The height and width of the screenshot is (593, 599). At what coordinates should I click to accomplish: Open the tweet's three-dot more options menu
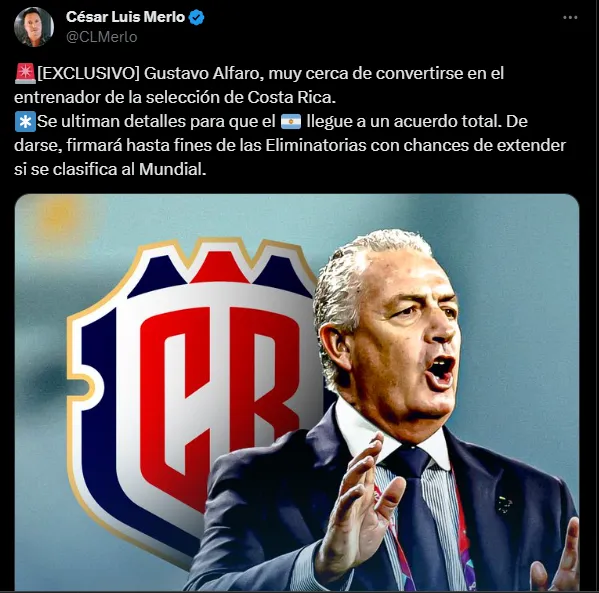coord(570,18)
